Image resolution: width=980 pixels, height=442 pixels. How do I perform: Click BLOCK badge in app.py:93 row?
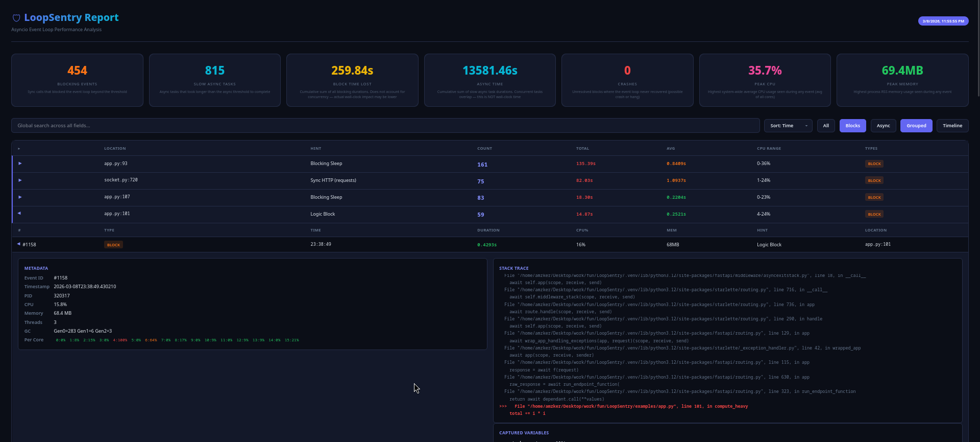[874, 164]
